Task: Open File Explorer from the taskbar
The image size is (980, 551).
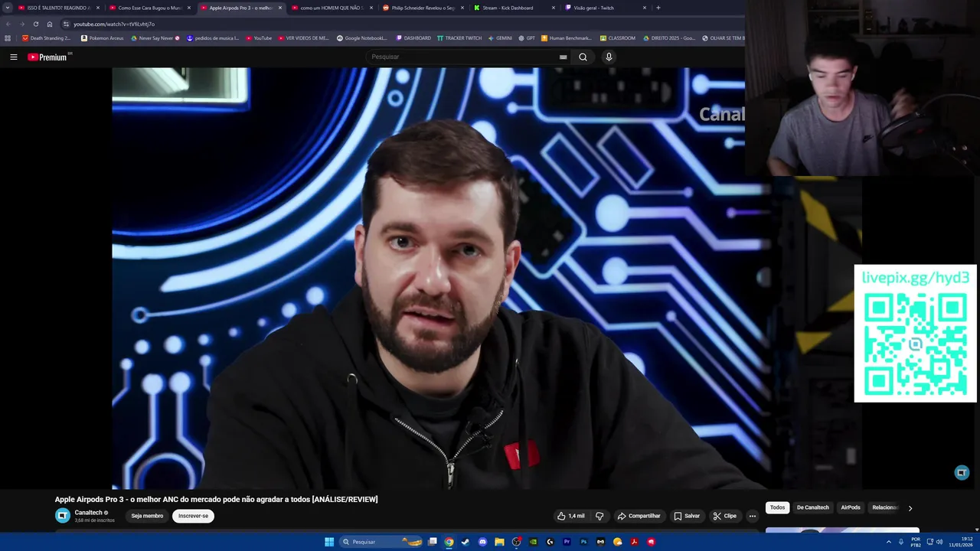Action: click(499, 542)
